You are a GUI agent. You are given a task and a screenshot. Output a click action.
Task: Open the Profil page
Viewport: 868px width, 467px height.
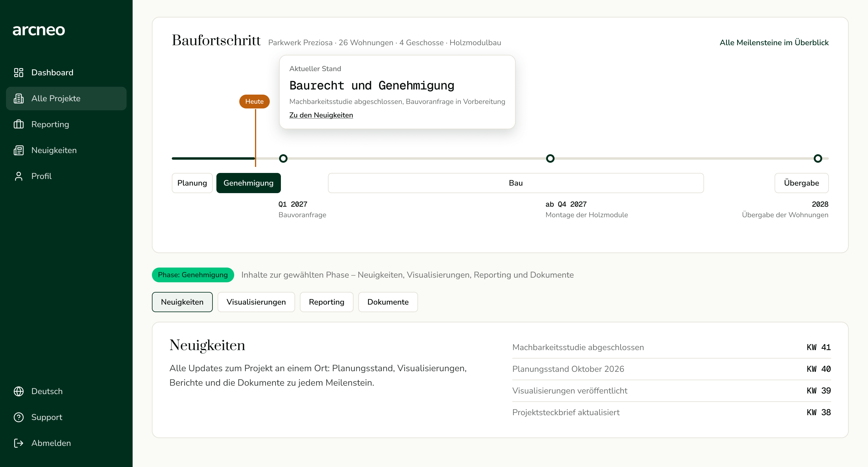pyautogui.click(x=66, y=176)
